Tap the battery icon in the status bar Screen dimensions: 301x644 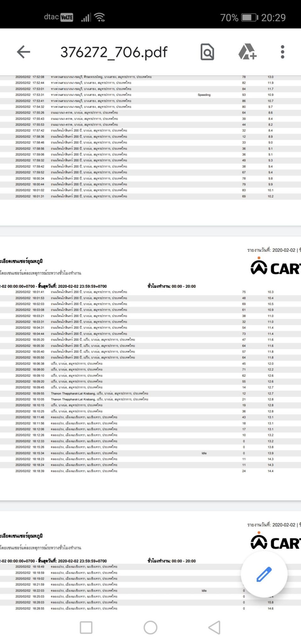(x=250, y=18)
